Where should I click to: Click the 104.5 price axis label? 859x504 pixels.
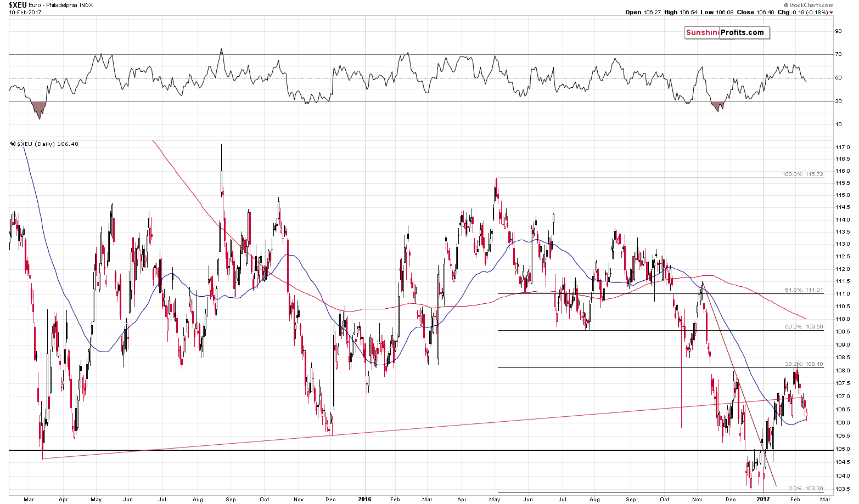[x=843, y=462]
